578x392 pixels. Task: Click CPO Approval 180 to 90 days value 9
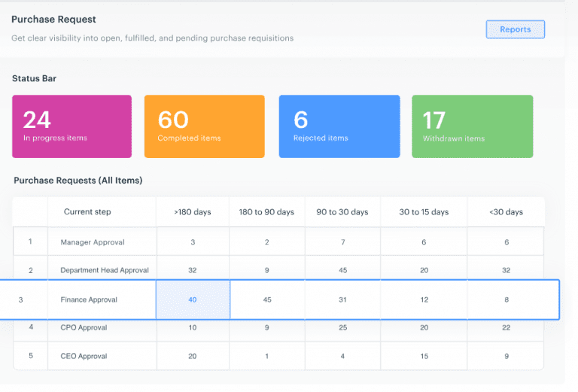click(x=267, y=327)
